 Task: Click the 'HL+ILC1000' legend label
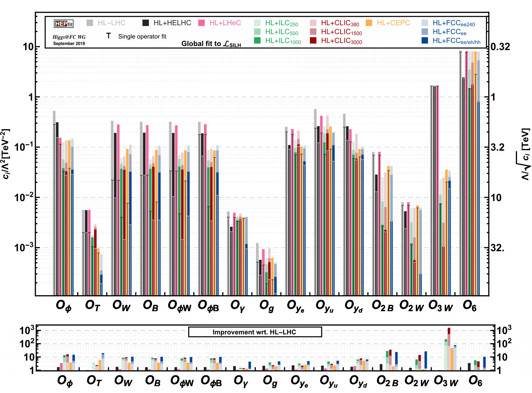283,41
